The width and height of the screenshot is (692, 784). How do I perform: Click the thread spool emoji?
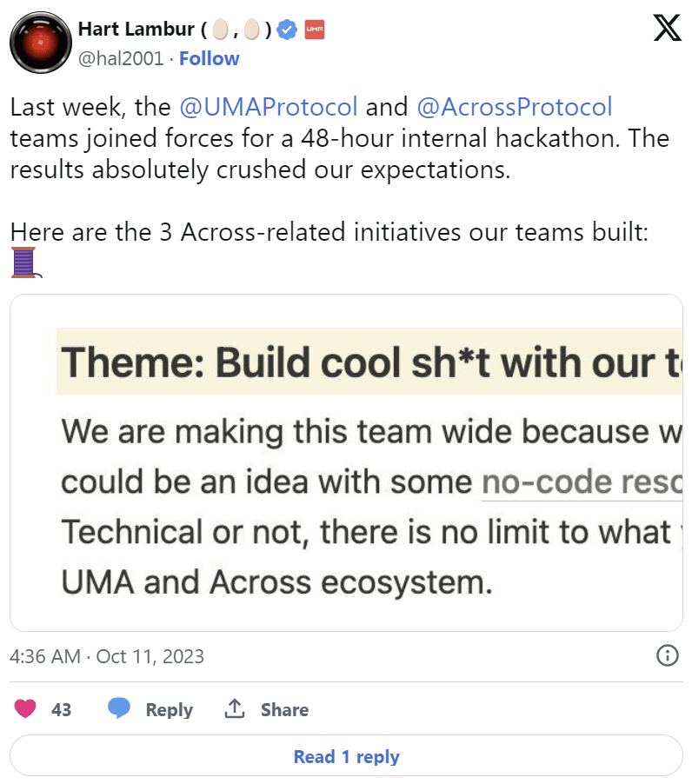click(25, 262)
